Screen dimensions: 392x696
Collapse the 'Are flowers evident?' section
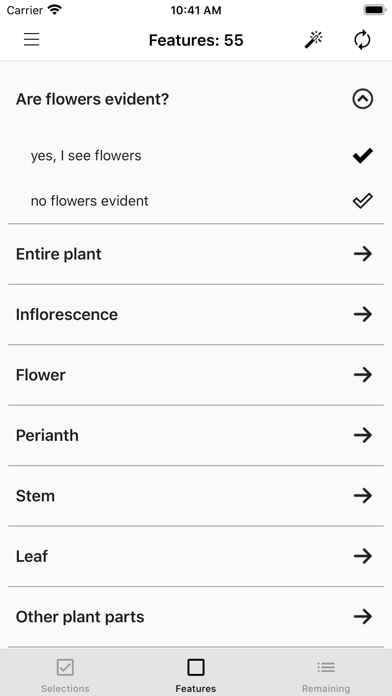tap(363, 99)
